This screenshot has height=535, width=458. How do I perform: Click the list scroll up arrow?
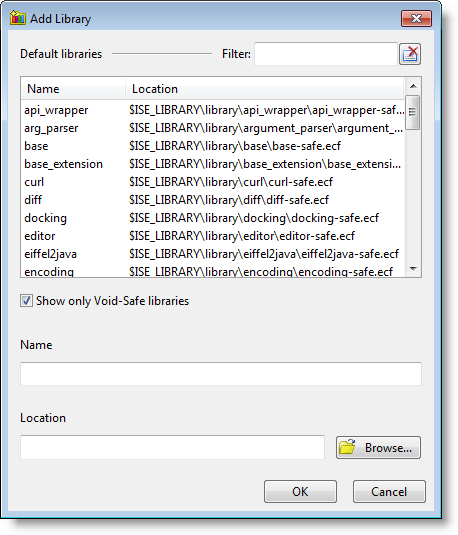413,86
